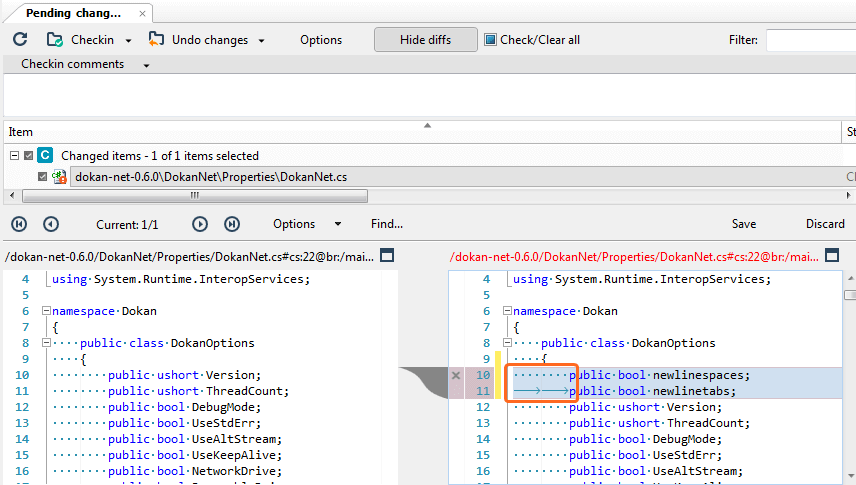
Task: Click the scroll-right arrow of the item list
Action: pos(849,196)
